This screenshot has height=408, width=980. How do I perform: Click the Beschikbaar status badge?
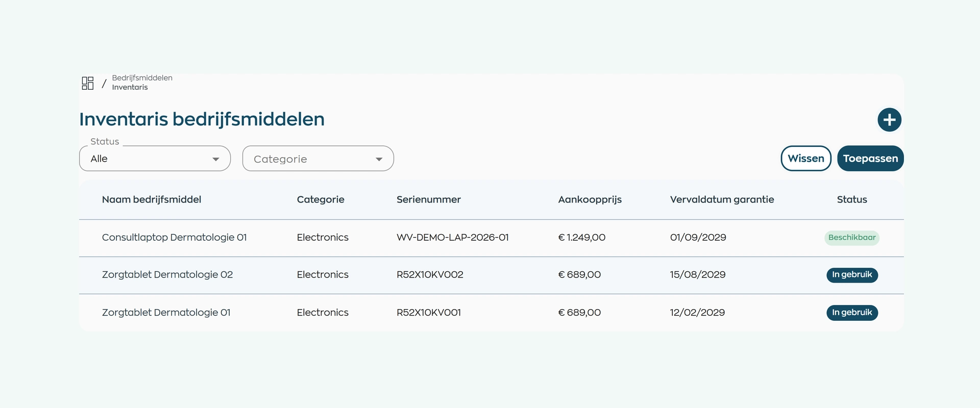pos(852,238)
